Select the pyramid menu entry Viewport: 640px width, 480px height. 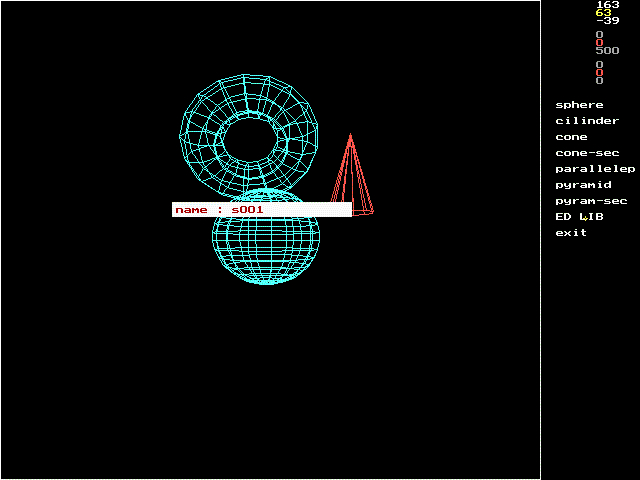click(x=583, y=185)
